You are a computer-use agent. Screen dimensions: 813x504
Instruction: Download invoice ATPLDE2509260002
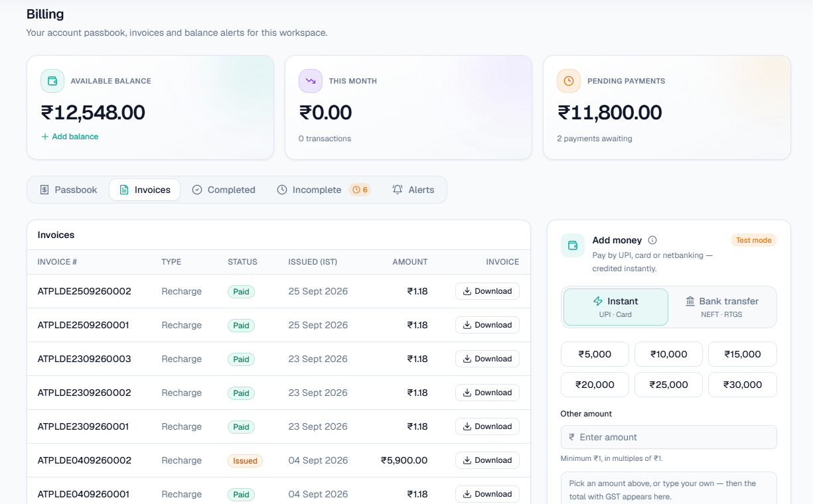487,291
